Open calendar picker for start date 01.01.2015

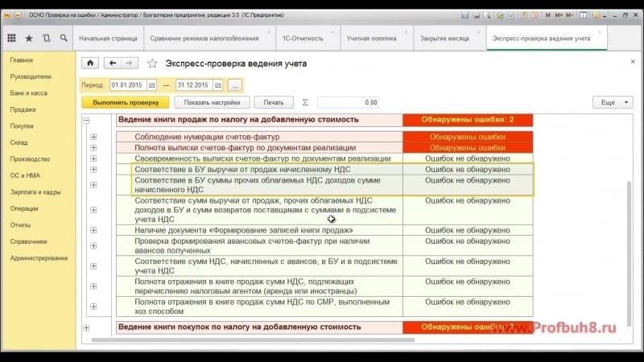click(x=152, y=85)
